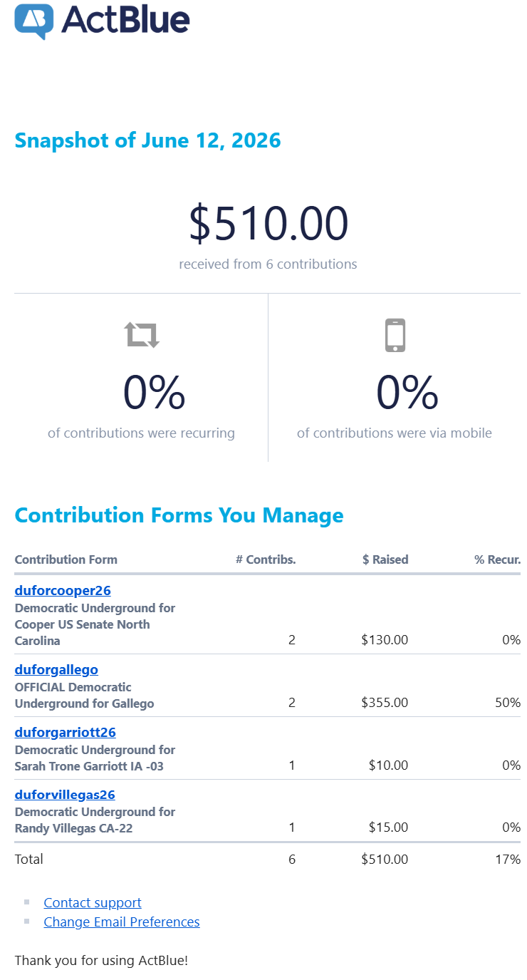Click the ActBlue wordmark text

[125, 20]
